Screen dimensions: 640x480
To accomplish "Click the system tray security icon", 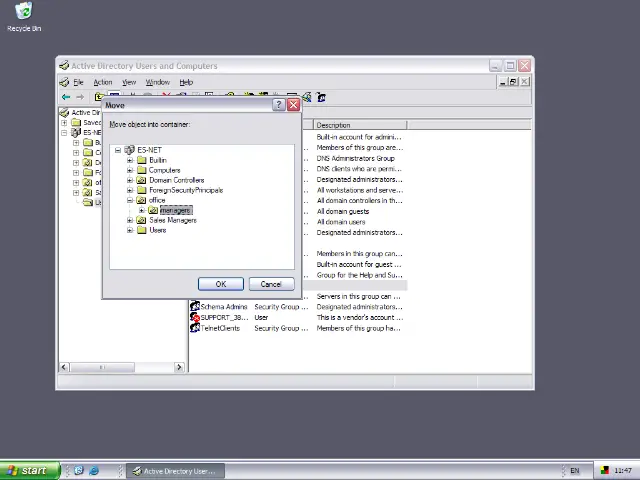I will click(x=604, y=470).
